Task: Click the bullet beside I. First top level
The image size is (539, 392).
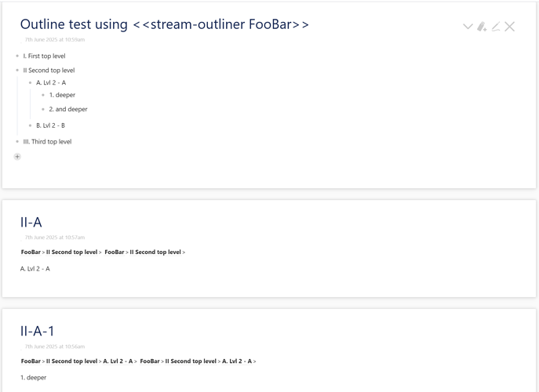Action: click(x=17, y=56)
